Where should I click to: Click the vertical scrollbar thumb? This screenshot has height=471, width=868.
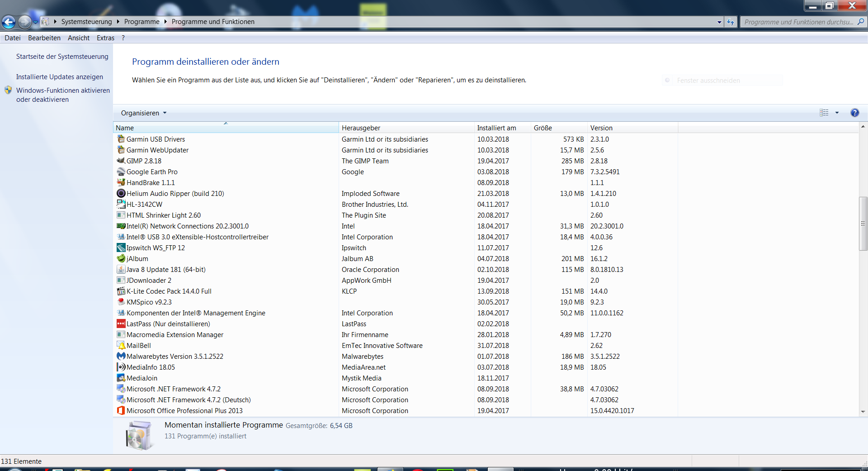863,224
